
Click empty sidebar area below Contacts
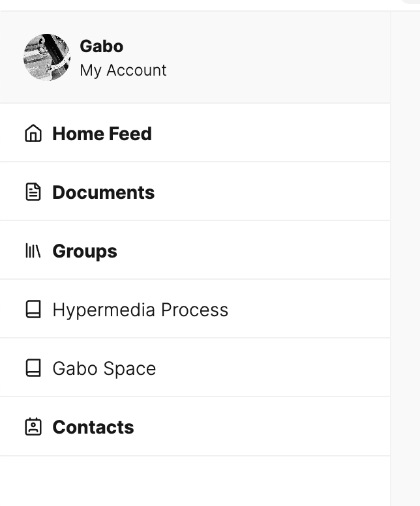(x=196, y=481)
